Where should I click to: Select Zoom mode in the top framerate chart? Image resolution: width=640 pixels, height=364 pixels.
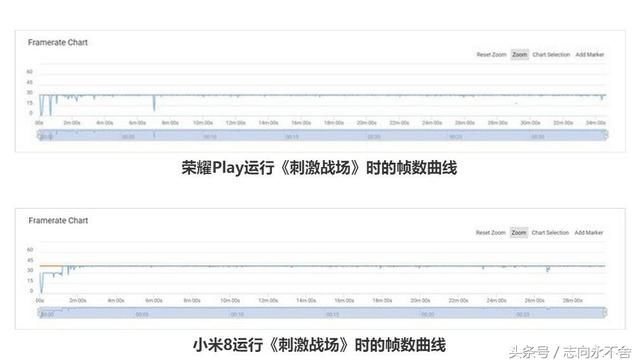tap(520, 54)
